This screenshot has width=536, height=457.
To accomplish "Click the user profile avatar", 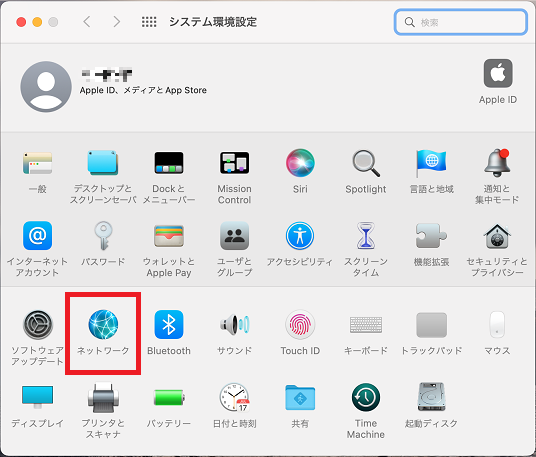I will 46,87.
